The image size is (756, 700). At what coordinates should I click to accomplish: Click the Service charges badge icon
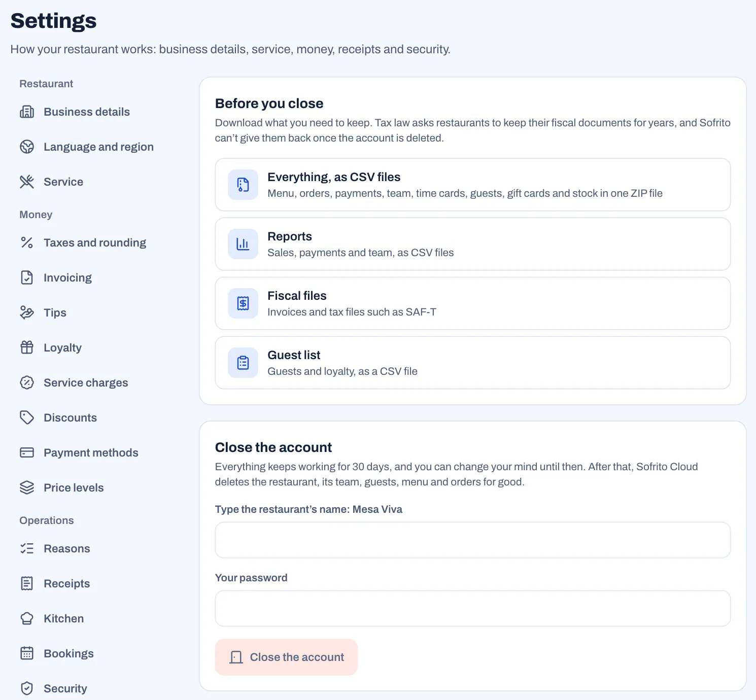click(x=27, y=383)
